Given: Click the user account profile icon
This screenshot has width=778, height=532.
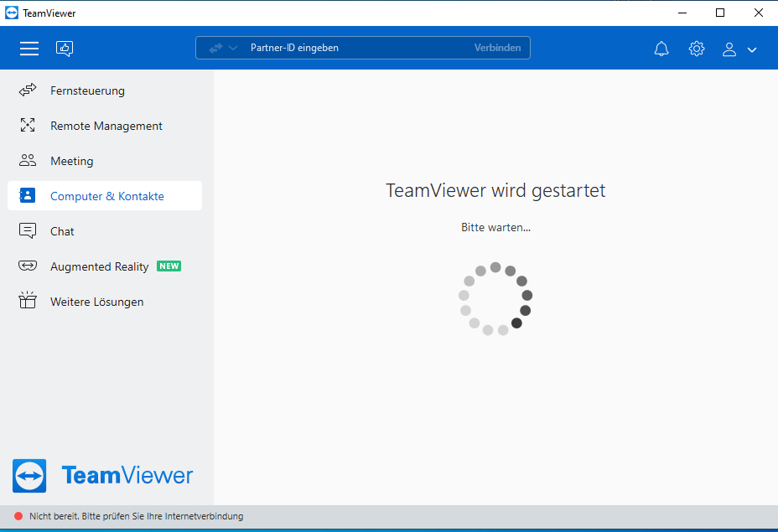Looking at the screenshot, I should click(x=729, y=49).
